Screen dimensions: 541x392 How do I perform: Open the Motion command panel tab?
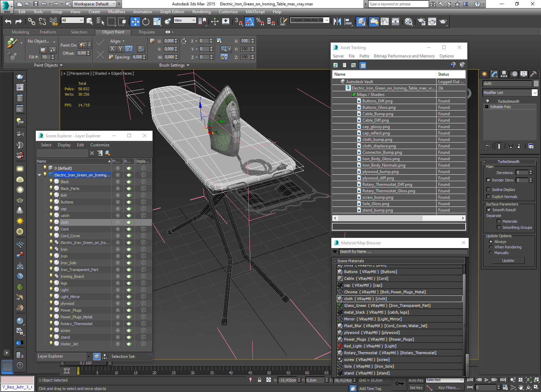(x=514, y=74)
